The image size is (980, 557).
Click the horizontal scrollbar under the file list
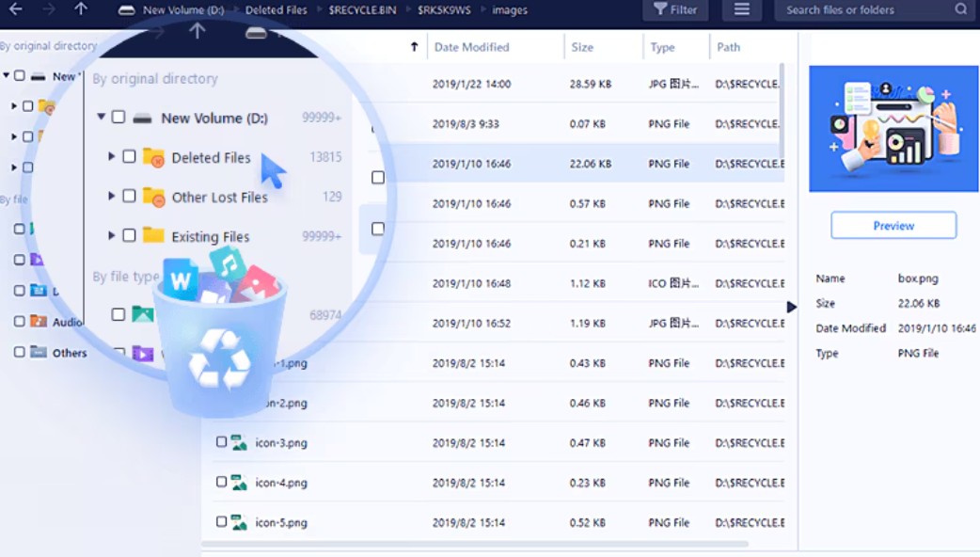(475, 544)
